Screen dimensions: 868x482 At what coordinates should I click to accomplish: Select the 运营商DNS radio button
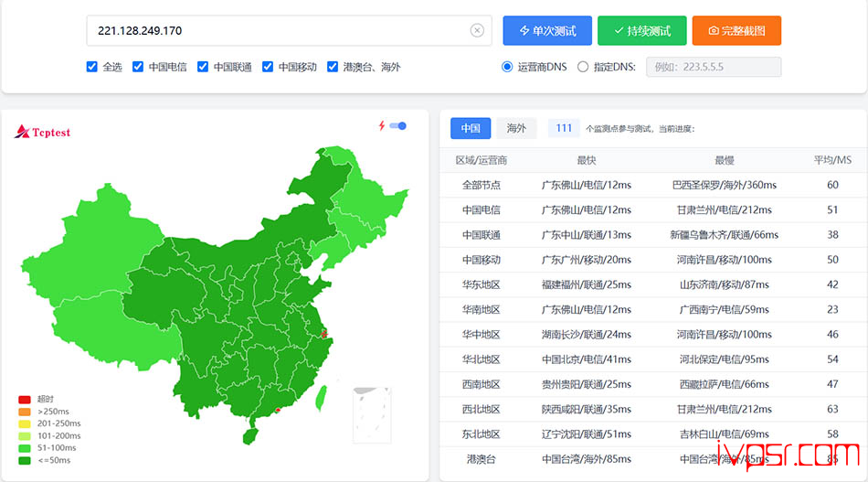point(507,67)
